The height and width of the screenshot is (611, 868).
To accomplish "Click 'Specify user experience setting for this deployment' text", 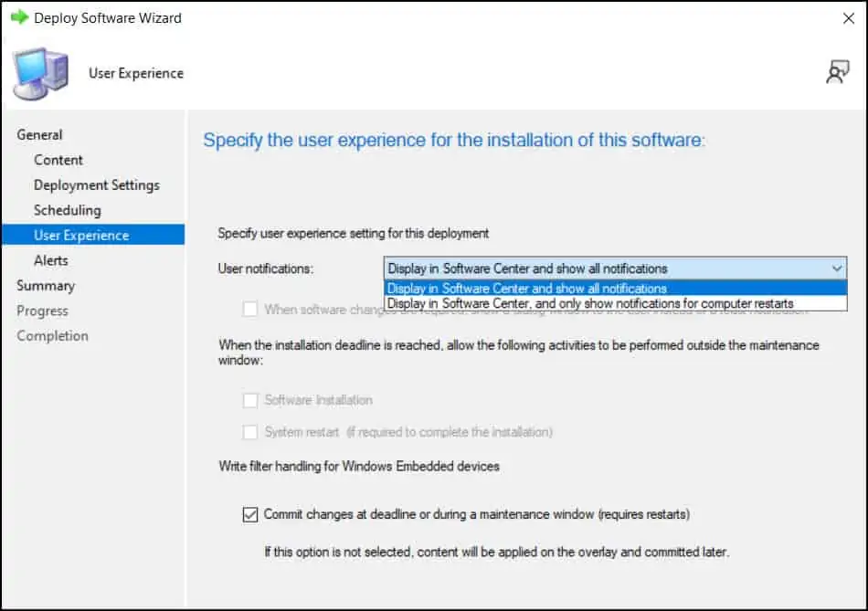I will [x=354, y=234].
